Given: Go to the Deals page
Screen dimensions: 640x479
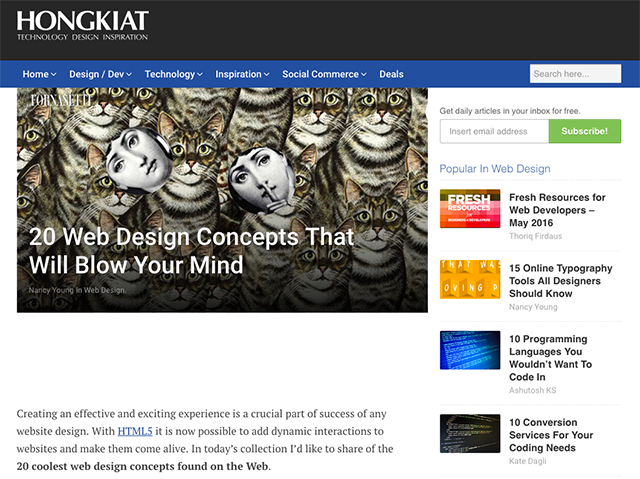Looking at the screenshot, I should [391, 74].
